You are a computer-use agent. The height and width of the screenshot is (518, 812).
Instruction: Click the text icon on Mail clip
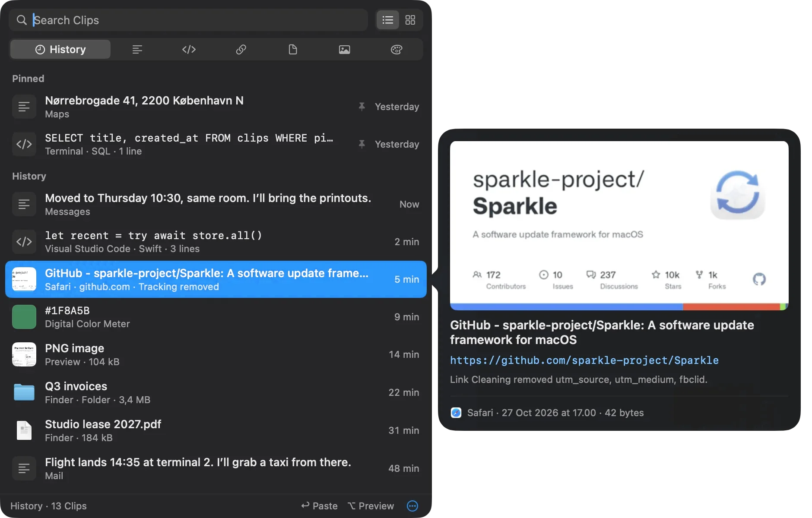pos(24,468)
